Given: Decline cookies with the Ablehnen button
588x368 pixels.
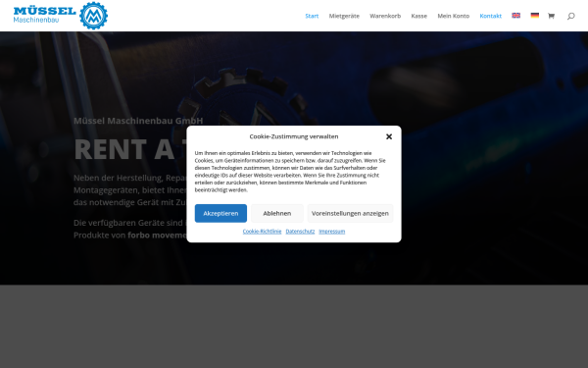Looking at the screenshot, I should click(x=277, y=213).
